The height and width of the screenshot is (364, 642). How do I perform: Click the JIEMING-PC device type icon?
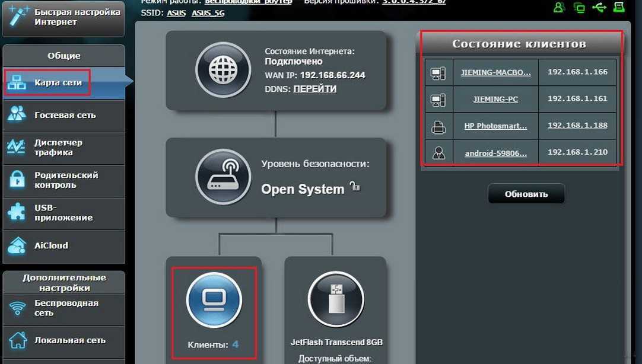point(438,99)
